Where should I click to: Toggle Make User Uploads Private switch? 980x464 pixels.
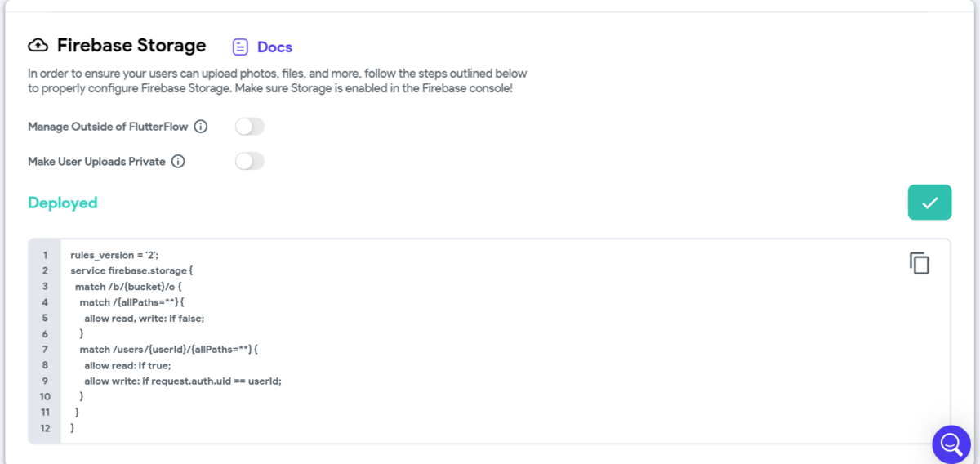[x=250, y=162]
